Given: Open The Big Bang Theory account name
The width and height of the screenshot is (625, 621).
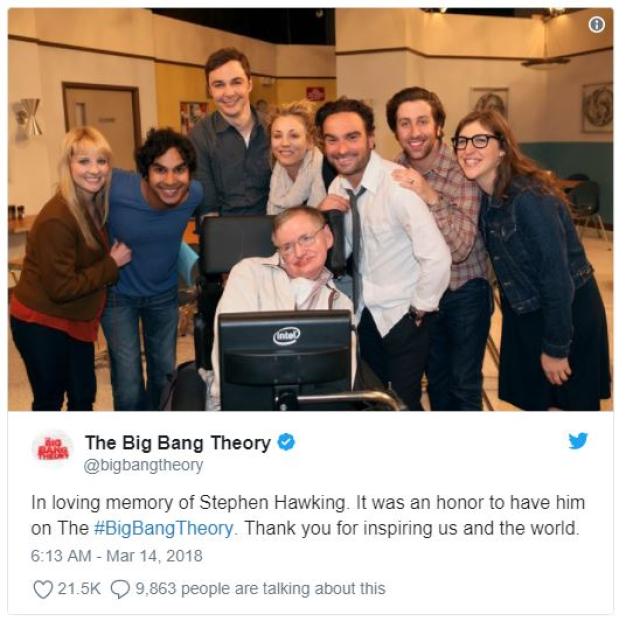Looking at the screenshot, I should [x=178, y=443].
